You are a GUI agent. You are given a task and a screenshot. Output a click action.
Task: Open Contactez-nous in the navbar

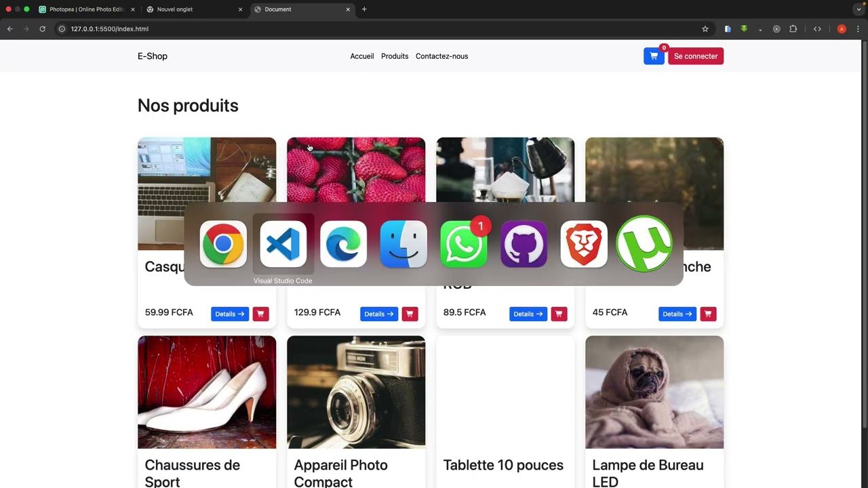click(441, 56)
